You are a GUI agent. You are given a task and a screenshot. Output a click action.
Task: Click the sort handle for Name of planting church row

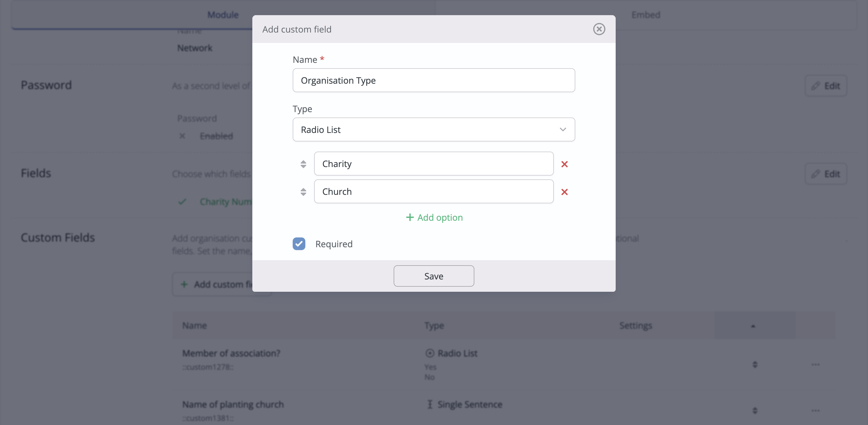(x=755, y=410)
